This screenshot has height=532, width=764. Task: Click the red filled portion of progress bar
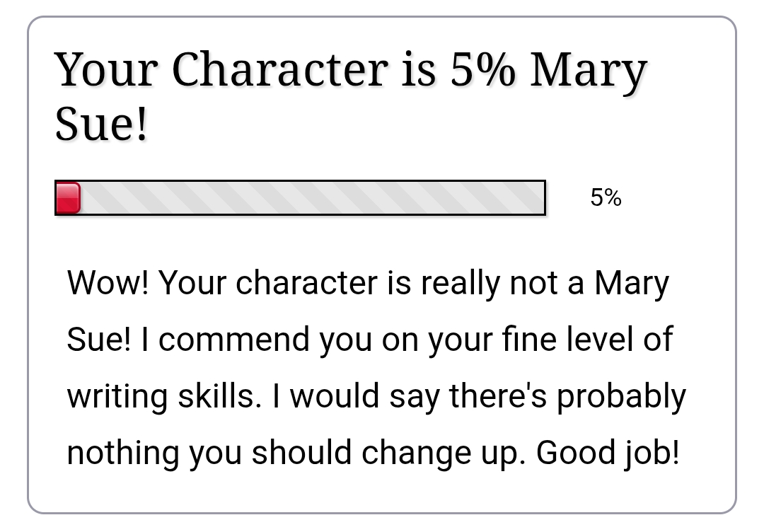pos(68,197)
